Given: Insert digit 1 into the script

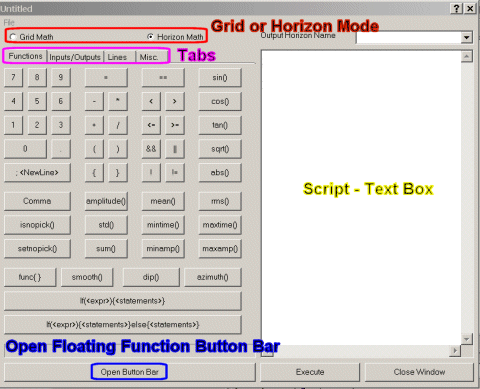Looking at the screenshot, I should point(13,125).
